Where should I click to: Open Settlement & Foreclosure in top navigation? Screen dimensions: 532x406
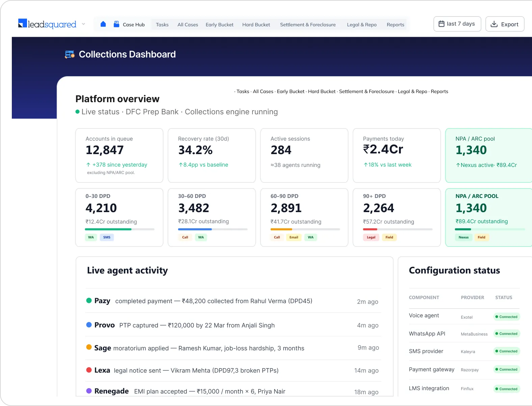308,25
